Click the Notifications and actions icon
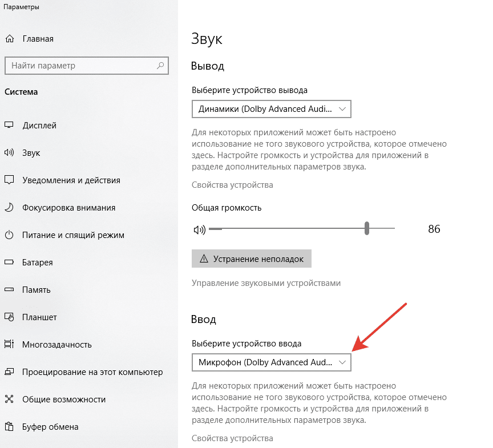The image size is (493, 448). 9,180
